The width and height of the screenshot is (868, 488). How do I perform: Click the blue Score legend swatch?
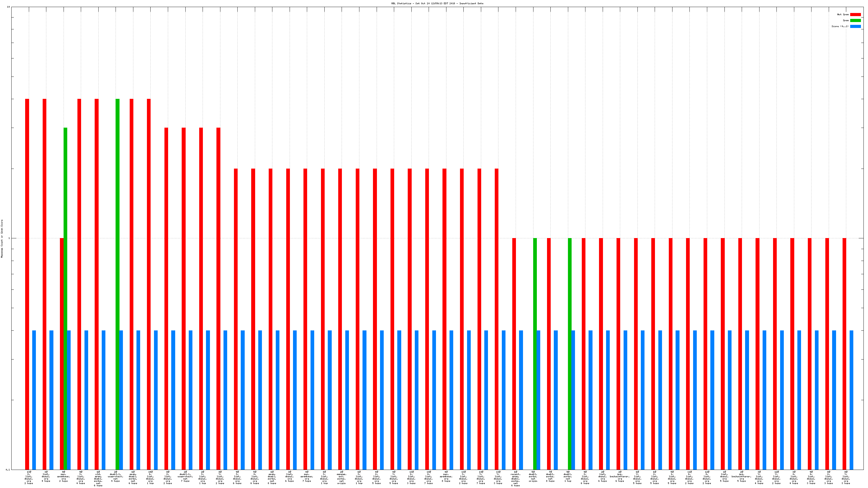tap(855, 26)
